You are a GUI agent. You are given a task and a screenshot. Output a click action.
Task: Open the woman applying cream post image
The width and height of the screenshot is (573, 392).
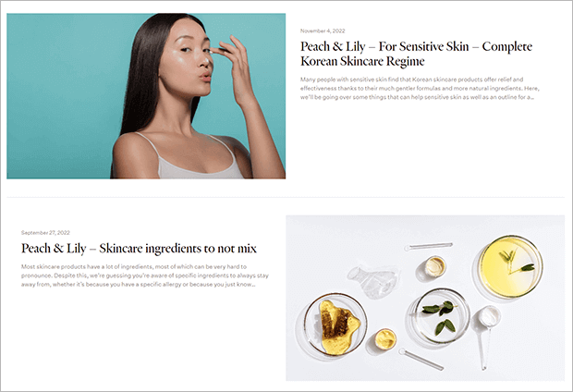pyautogui.click(x=146, y=96)
